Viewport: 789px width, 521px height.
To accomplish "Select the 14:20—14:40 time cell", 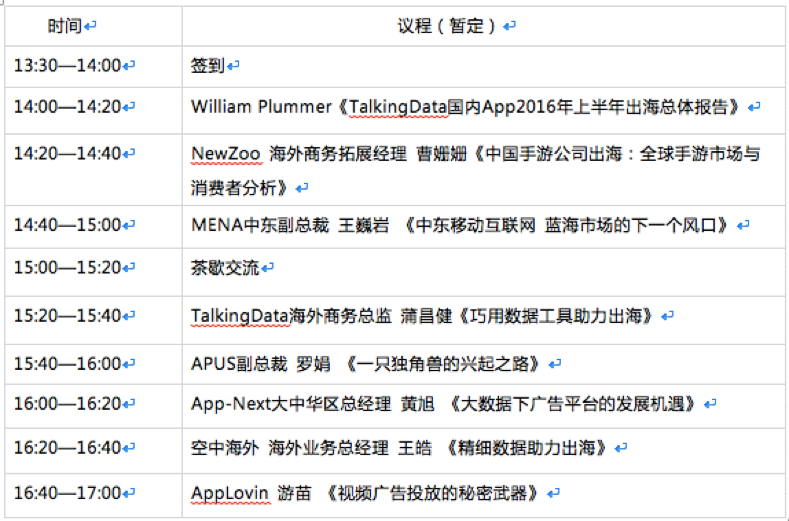I will pos(68,153).
